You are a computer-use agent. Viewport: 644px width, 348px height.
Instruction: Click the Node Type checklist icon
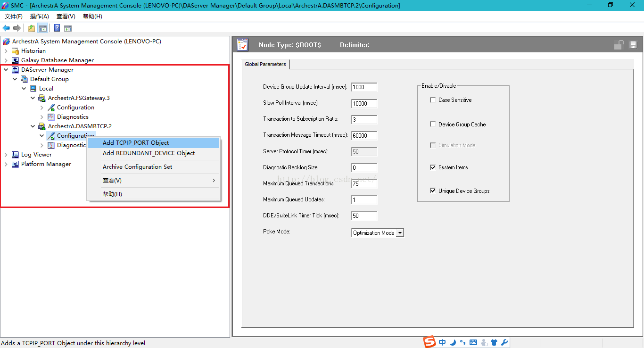coord(242,45)
